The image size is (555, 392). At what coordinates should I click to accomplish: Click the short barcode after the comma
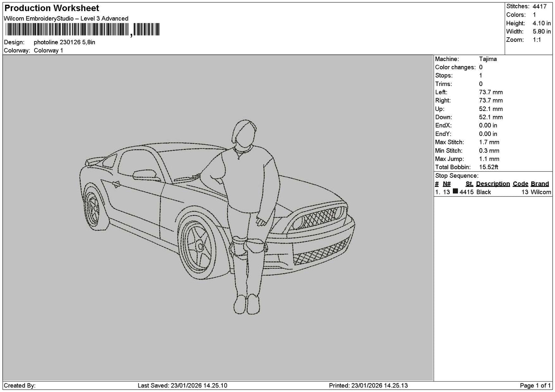(x=147, y=30)
